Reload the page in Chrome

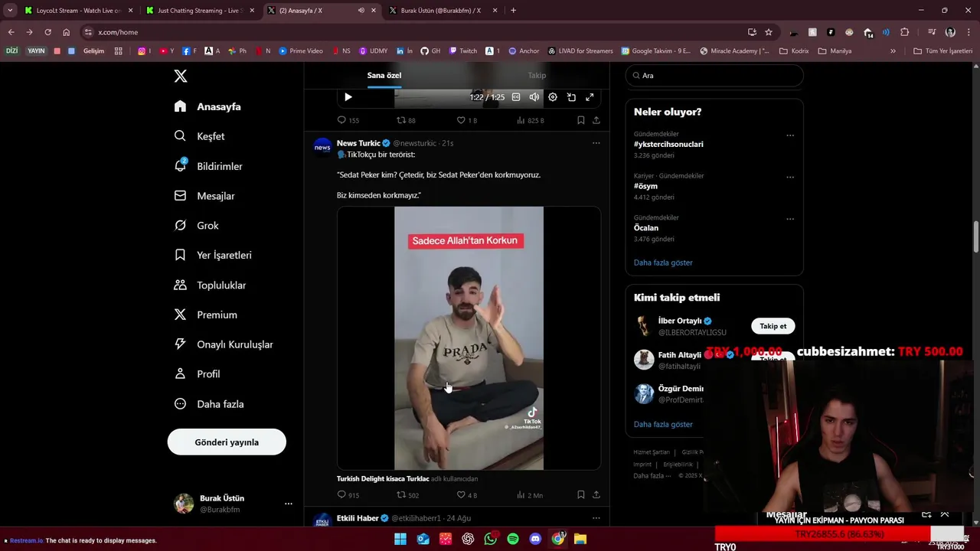click(x=47, y=32)
